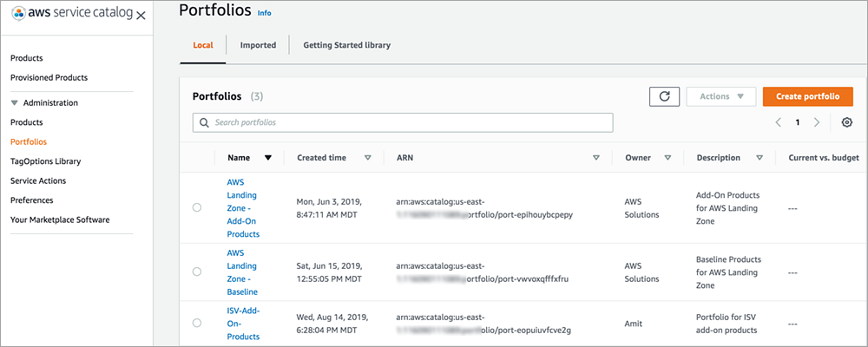Screen dimensions: 868x347
Task: Select AWS Landing Zone Baseline radio
Action: click(x=196, y=272)
